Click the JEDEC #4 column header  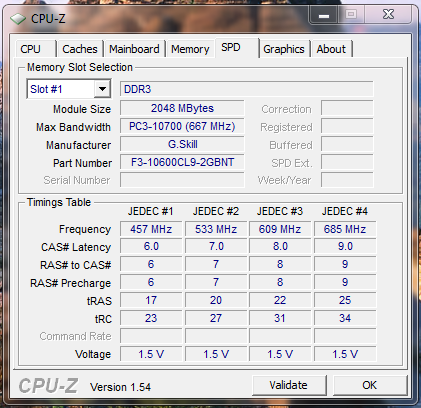(345, 211)
